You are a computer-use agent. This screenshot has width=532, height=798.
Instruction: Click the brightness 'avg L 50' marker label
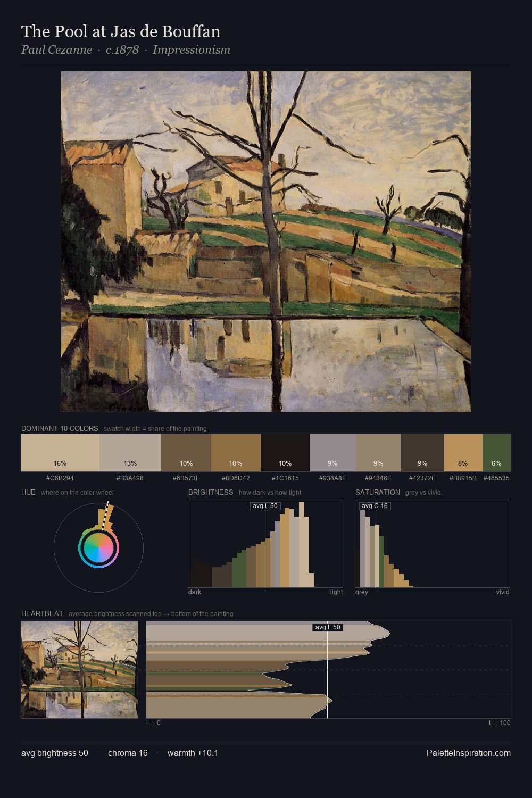265,506
